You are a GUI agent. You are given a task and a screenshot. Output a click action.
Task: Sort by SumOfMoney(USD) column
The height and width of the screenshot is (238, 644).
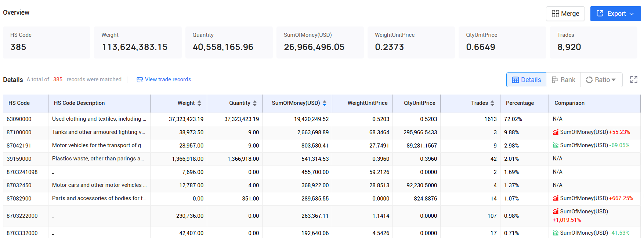click(325, 103)
